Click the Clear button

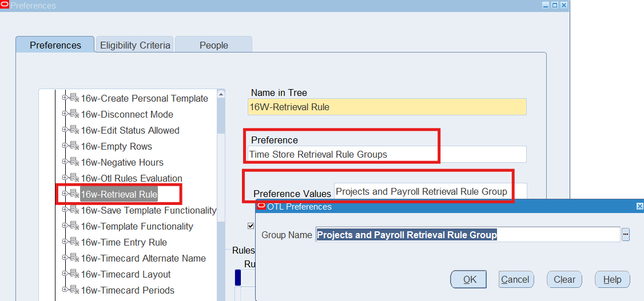click(564, 279)
